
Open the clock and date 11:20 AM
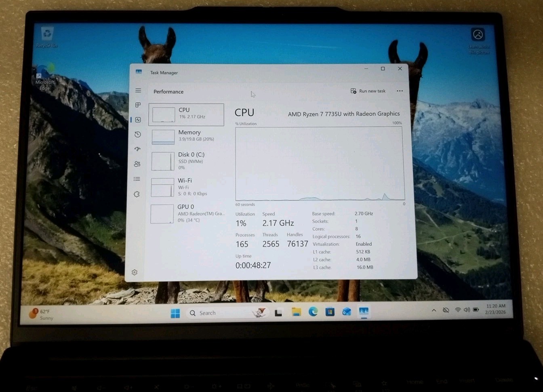point(495,309)
